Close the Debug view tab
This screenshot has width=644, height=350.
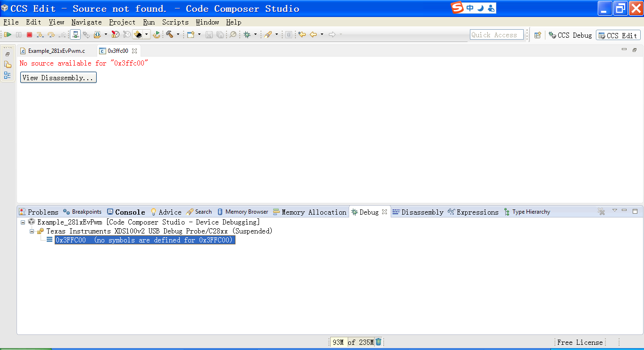tap(385, 212)
